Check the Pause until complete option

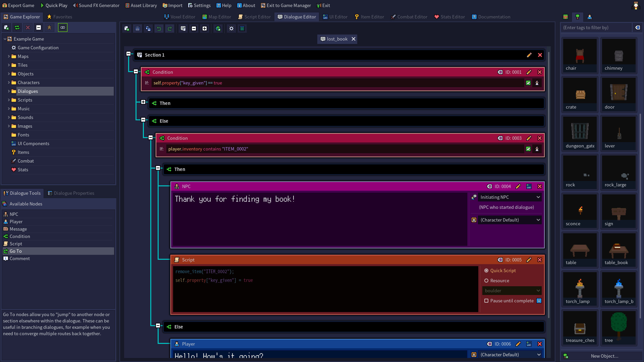(487, 301)
